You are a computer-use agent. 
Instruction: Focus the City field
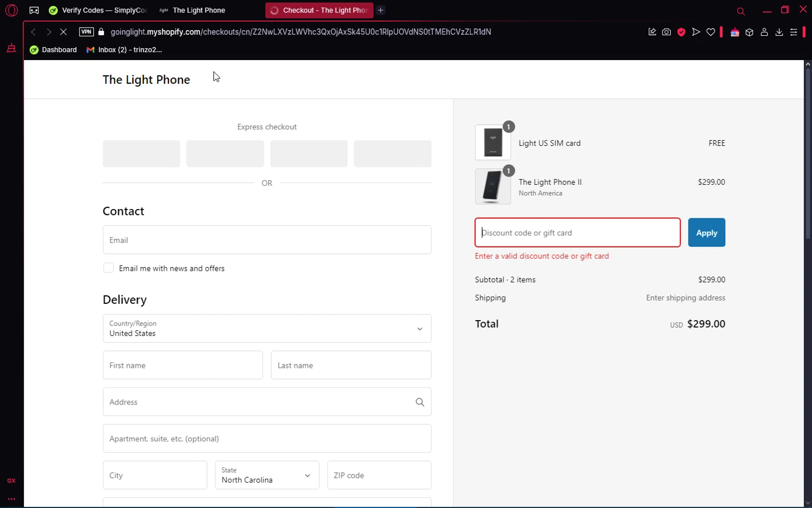[155, 475]
